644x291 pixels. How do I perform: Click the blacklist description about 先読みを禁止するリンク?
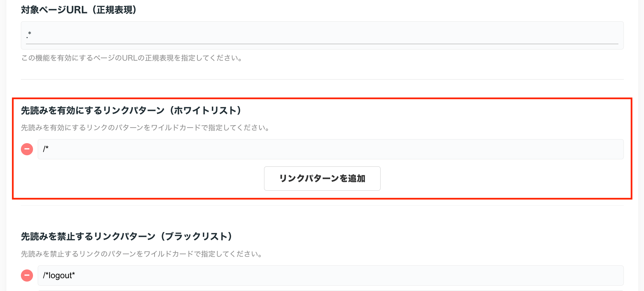pyautogui.click(x=142, y=254)
